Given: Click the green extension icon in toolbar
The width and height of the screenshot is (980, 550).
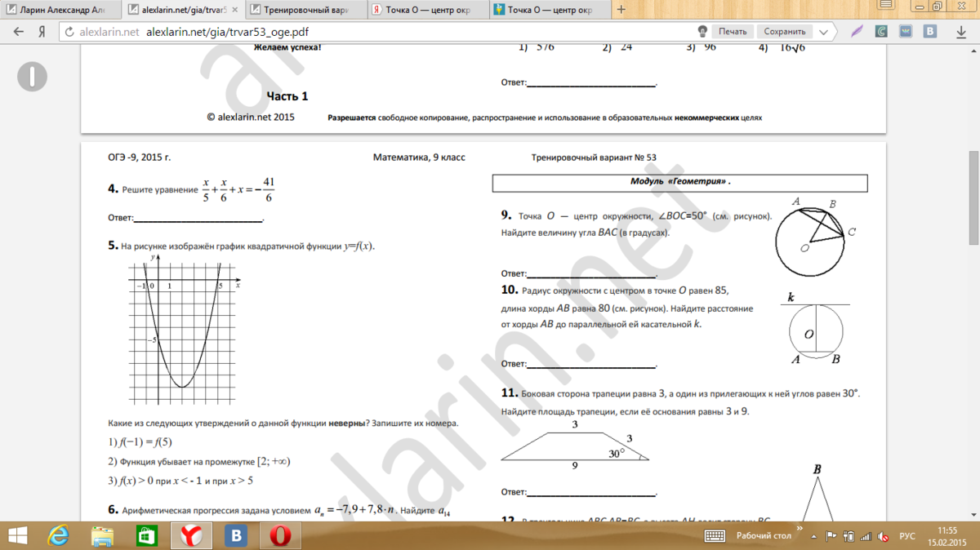Looking at the screenshot, I should (x=881, y=32).
